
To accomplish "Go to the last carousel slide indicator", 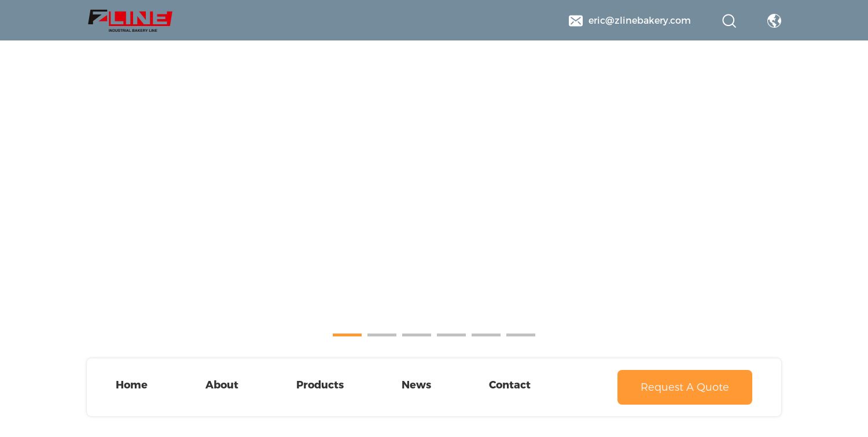I will 521,335.
